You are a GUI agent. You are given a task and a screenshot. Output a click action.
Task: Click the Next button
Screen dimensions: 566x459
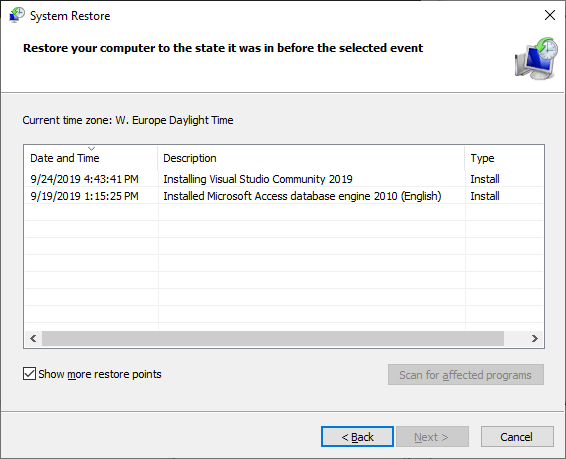(432, 437)
